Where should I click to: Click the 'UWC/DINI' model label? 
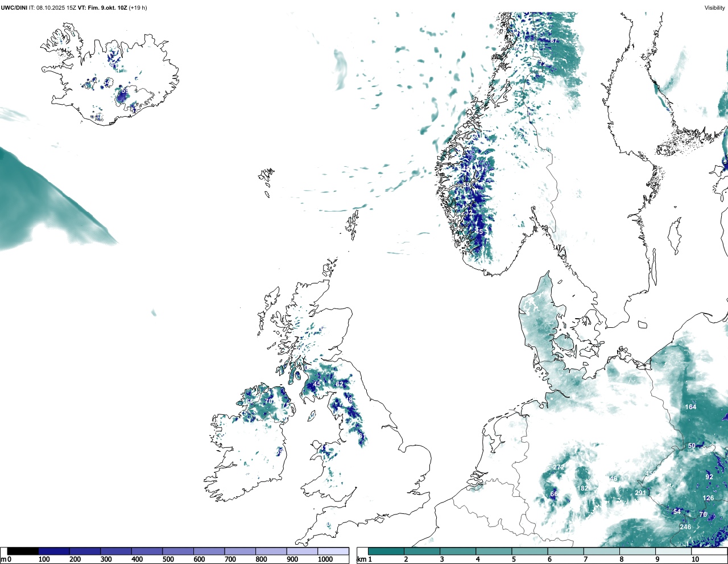click(14, 8)
